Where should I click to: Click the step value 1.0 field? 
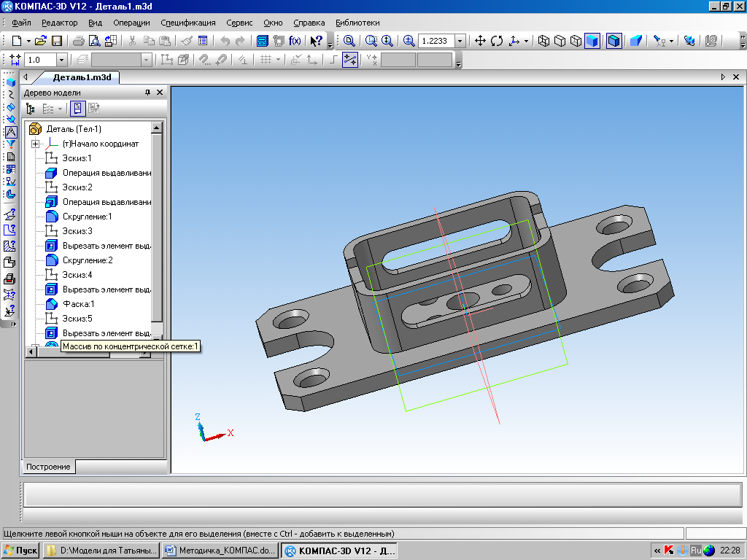pyautogui.click(x=41, y=60)
